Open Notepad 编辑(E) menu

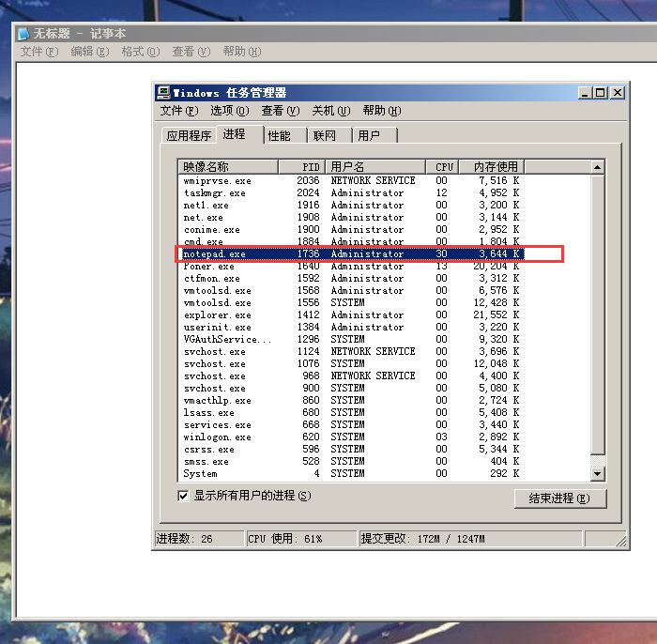pos(90,52)
